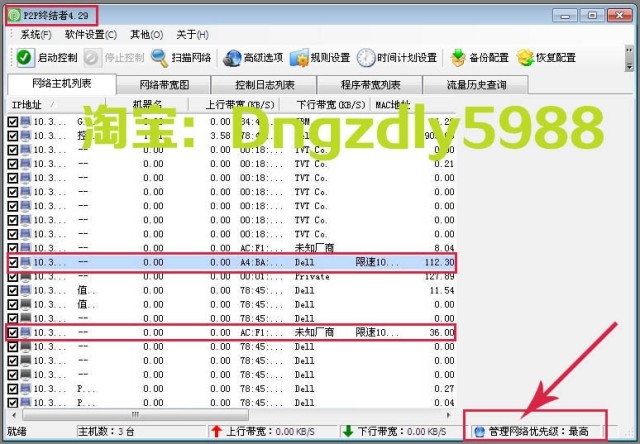Switch to the 流量历史查询 tab
This screenshot has height=444, width=640.
[x=476, y=85]
